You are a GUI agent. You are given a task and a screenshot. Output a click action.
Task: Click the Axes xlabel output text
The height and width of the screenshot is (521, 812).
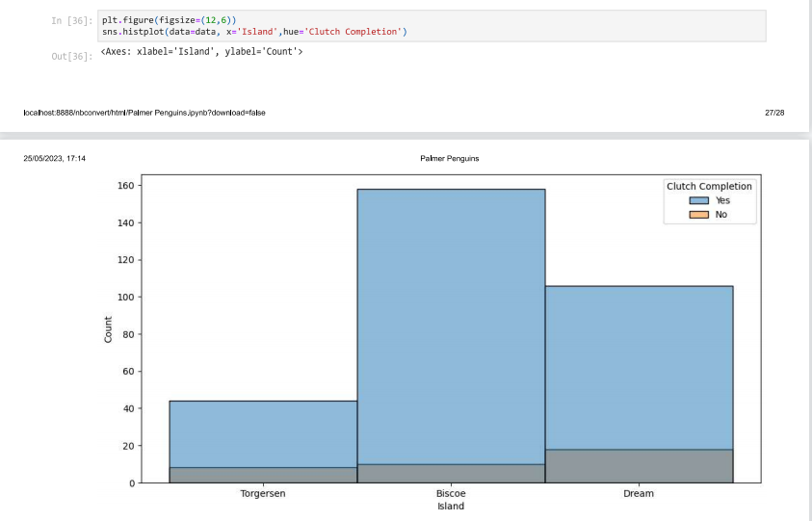coord(201,52)
